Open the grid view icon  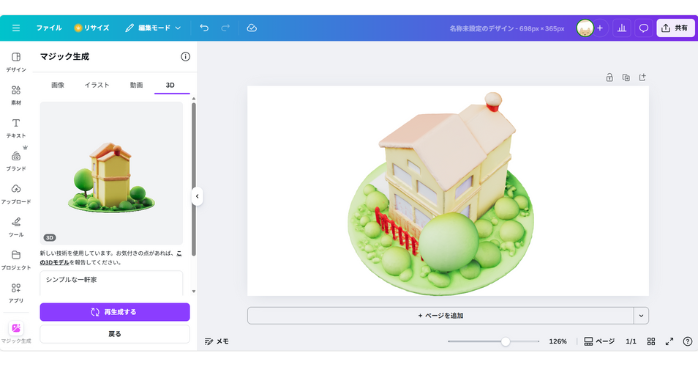pos(651,341)
